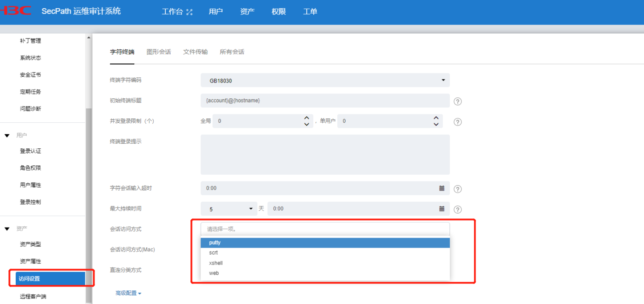The image size is (644, 304).
Task: Collapse the 用户 sidebar group
Action: point(7,136)
